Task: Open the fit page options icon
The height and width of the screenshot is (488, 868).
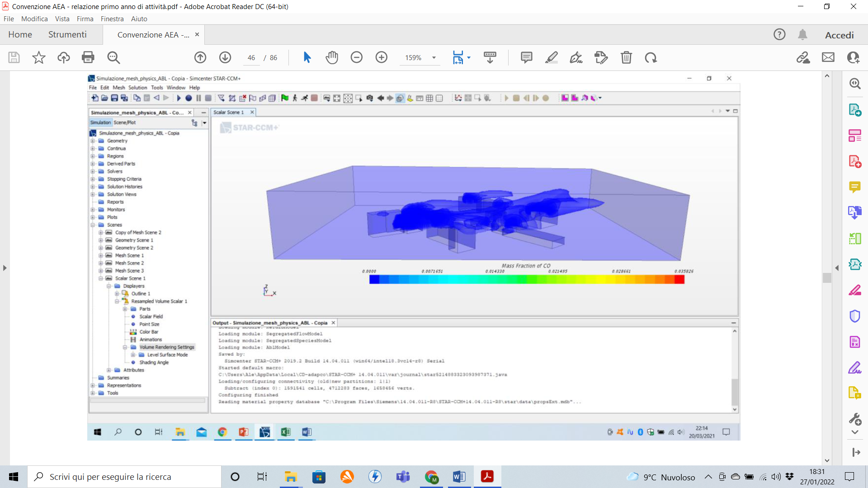Action: click(458, 57)
